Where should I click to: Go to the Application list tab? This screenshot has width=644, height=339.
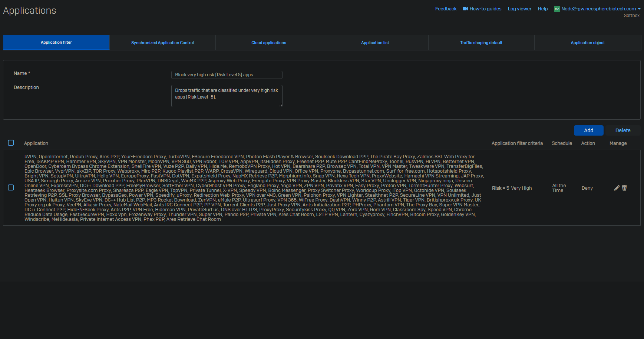(375, 43)
